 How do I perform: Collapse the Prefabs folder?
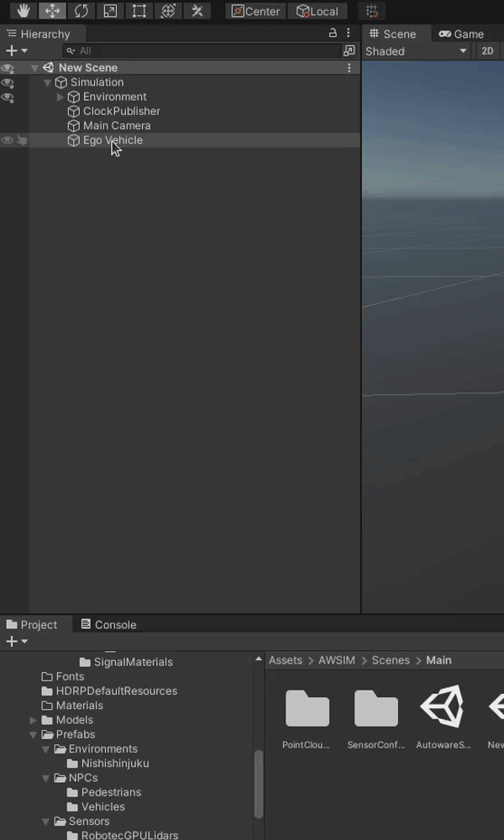(34, 734)
